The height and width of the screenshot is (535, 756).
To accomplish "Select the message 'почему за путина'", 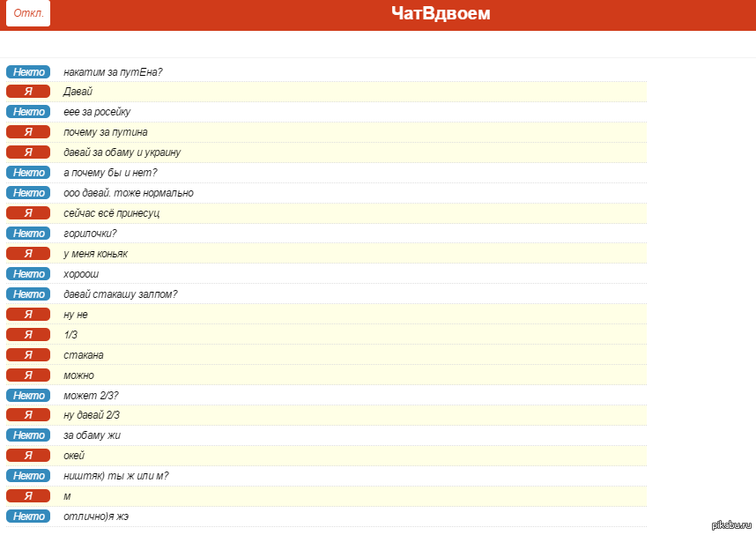I will (x=99, y=132).
